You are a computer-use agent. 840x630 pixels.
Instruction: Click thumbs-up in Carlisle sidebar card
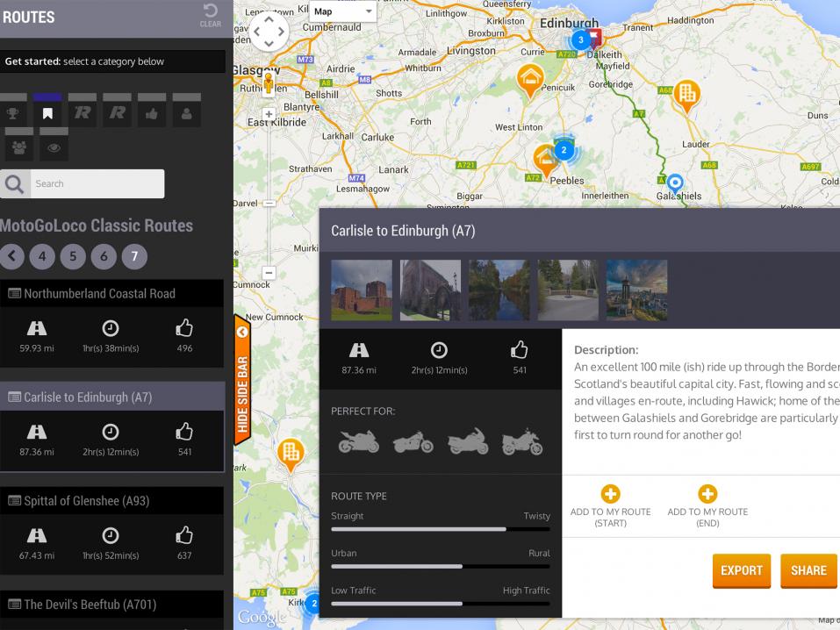pyautogui.click(x=184, y=431)
